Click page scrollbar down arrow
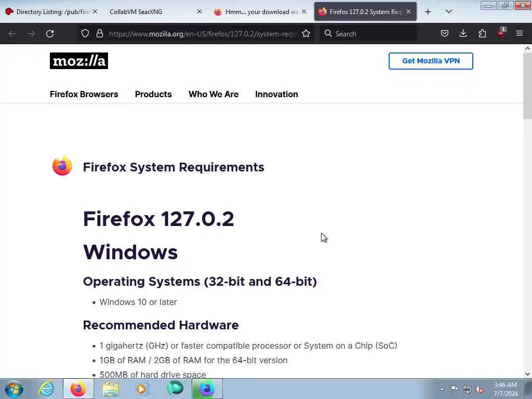The height and width of the screenshot is (399, 532). (527, 374)
